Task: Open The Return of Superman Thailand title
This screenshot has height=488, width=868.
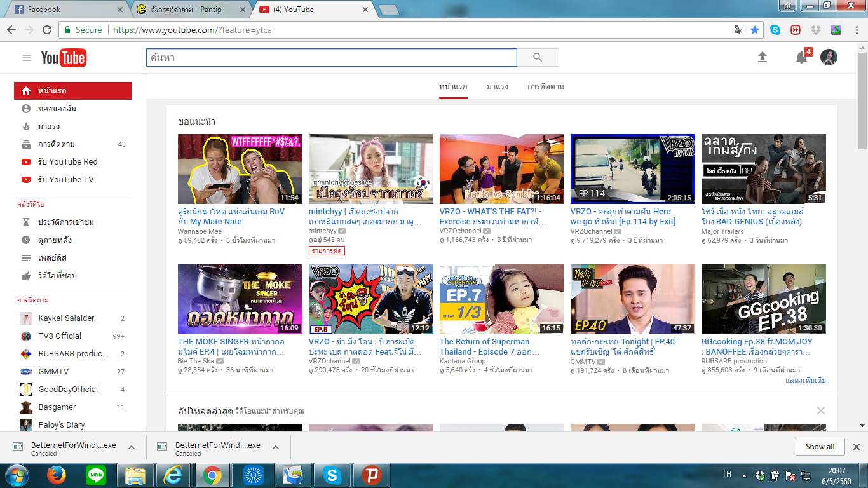Action: [x=489, y=346]
